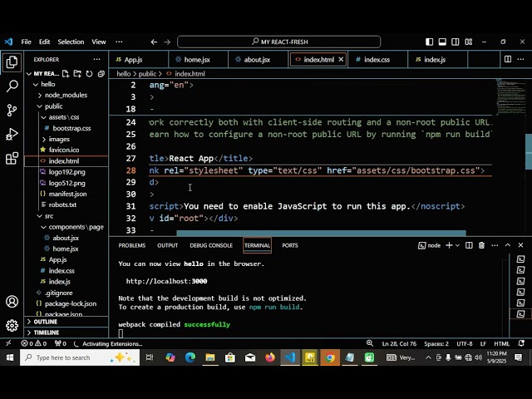Screen dimensions: 532x399
Task: Open the View menu
Action: click(x=99, y=42)
